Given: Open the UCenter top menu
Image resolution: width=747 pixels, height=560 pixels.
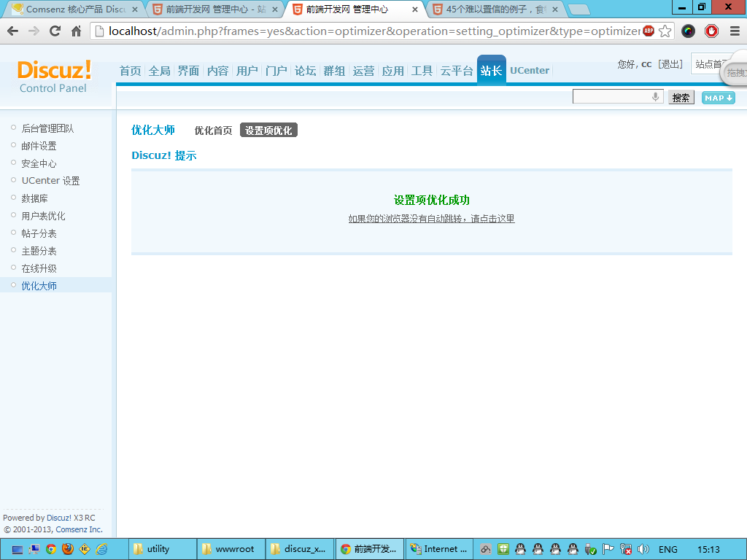Looking at the screenshot, I should click(530, 71).
